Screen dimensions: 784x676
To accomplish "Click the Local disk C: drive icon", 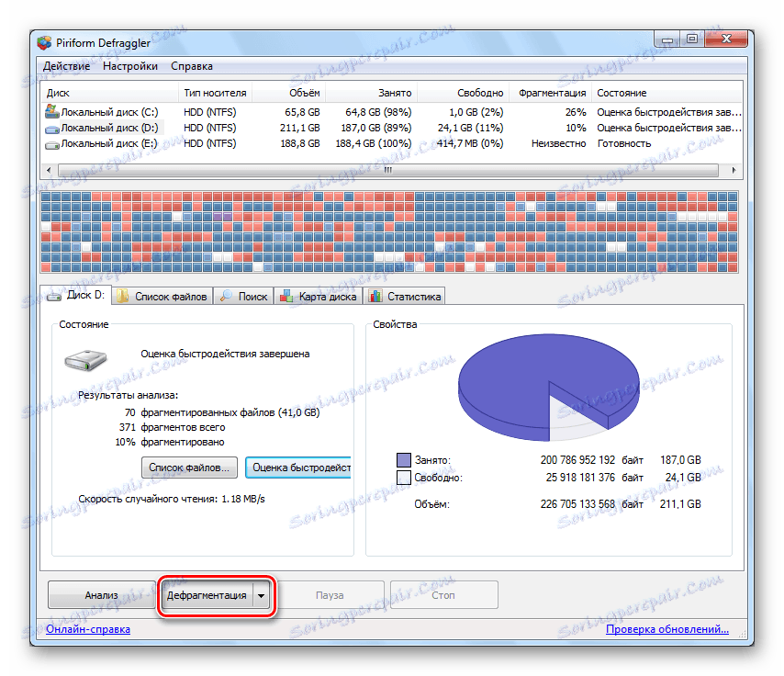I will (x=52, y=111).
